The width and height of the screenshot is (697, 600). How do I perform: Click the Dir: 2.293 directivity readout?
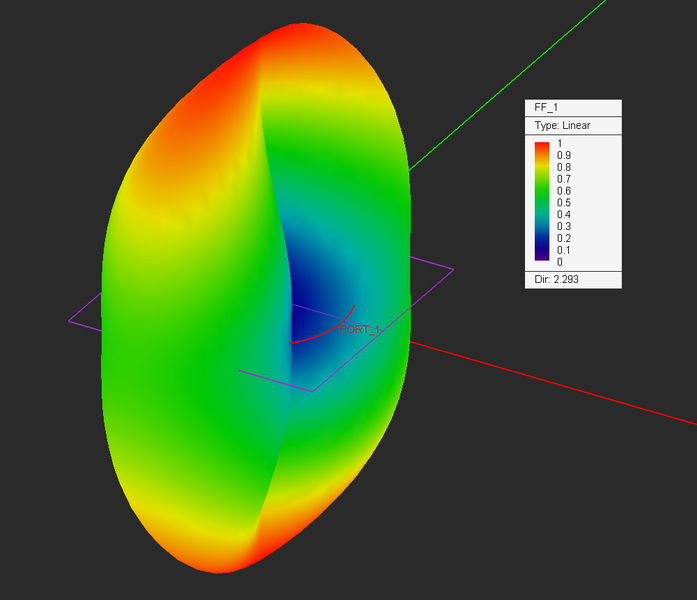[x=557, y=279]
